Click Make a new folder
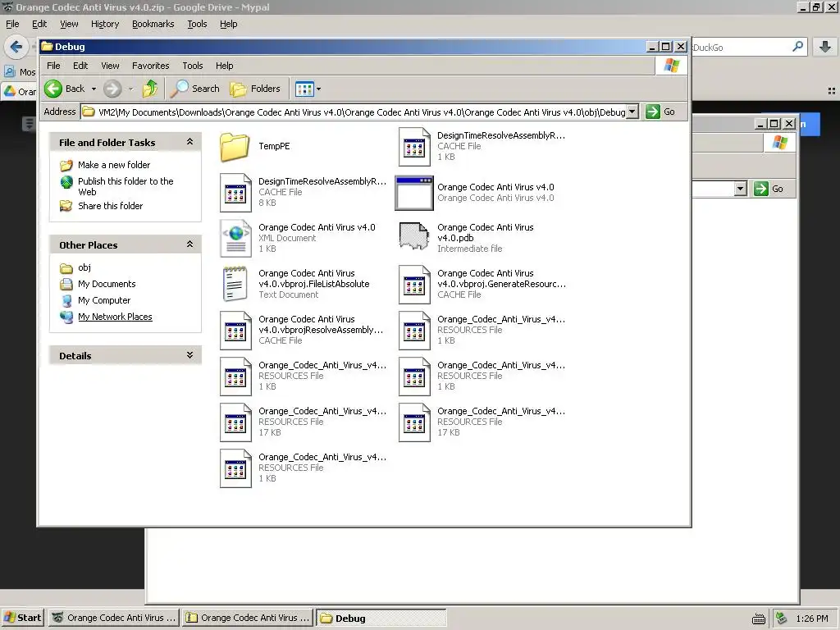Image resolution: width=840 pixels, height=630 pixels. 114,165
